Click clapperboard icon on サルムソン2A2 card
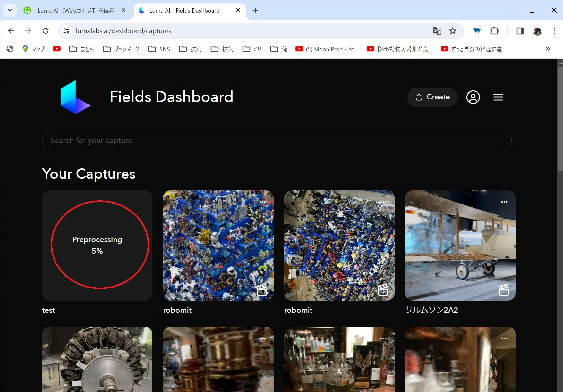 [504, 290]
